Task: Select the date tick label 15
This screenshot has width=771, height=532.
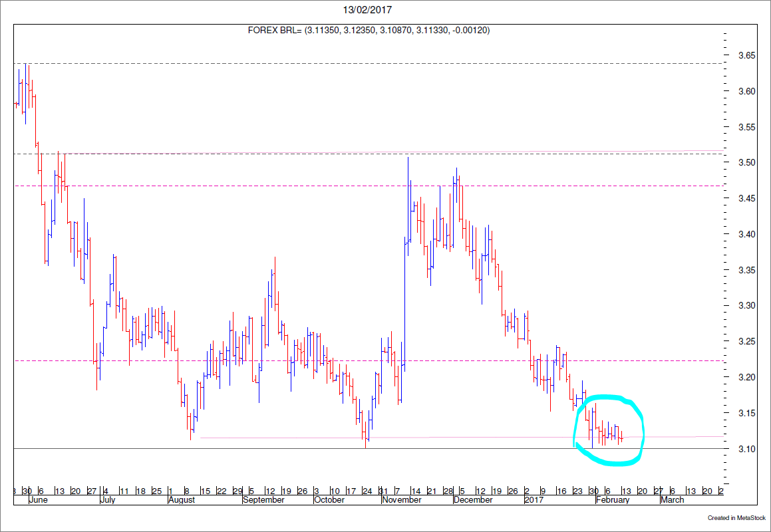Action: (x=206, y=491)
